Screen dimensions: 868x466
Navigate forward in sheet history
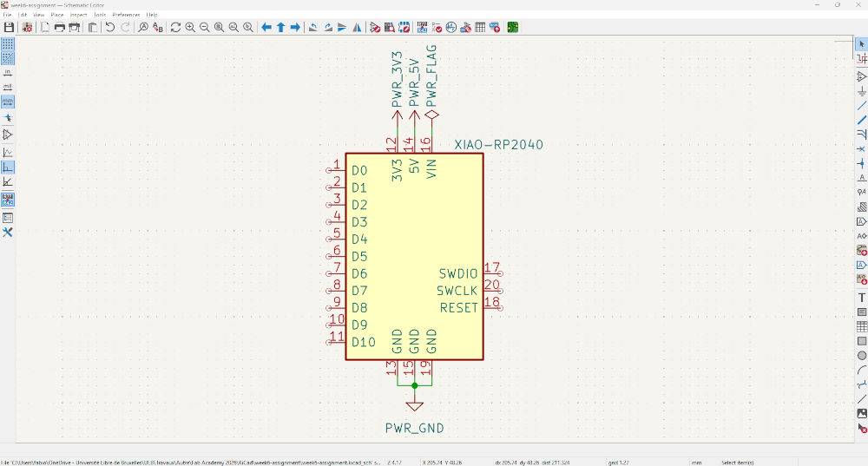point(295,27)
